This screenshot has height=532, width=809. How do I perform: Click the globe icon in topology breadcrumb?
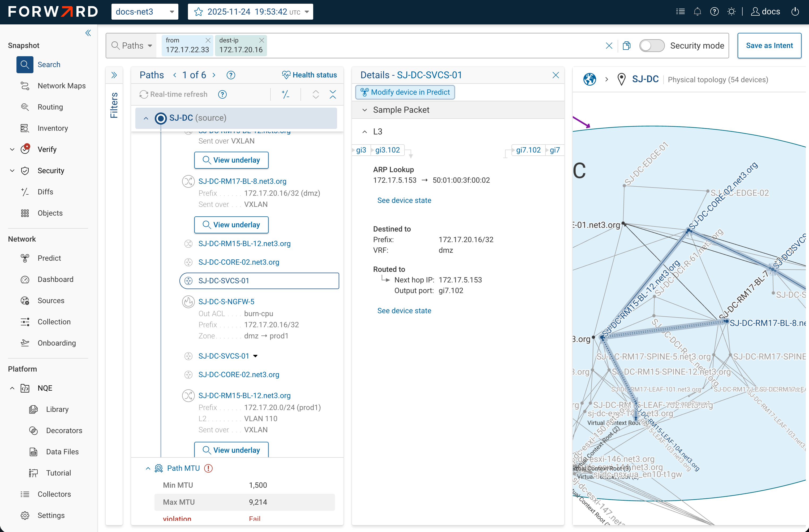pos(590,80)
